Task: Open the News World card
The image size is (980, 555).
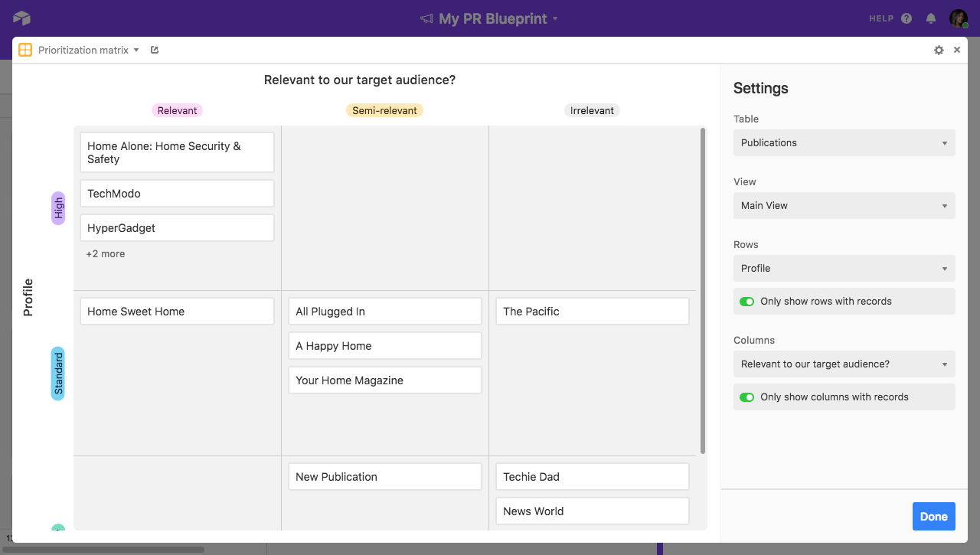Action: [x=593, y=511]
